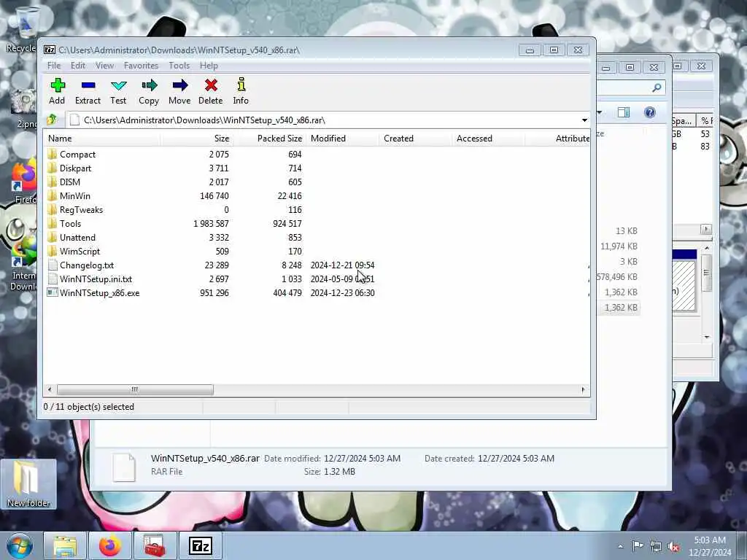Go up one folder level icon
747x560 pixels.
point(52,120)
